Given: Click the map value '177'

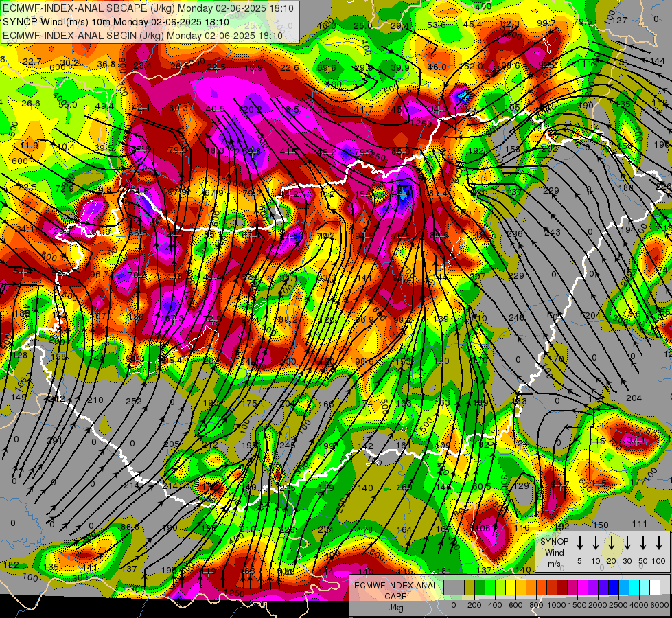Looking at the screenshot, I should 638,481.
